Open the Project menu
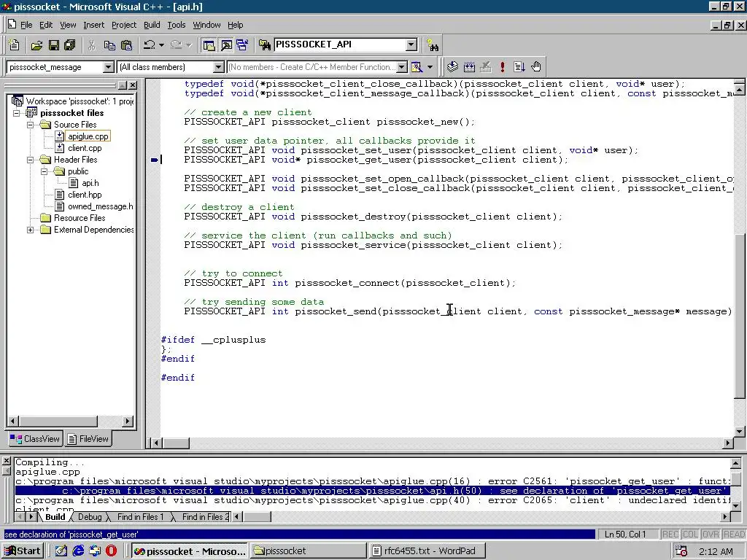The width and height of the screenshot is (747, 560). pyautogui.click(x=124, y=25)
